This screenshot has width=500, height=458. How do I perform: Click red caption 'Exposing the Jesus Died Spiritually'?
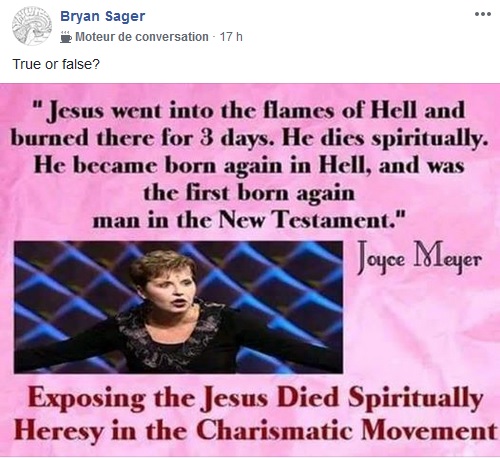256,398
